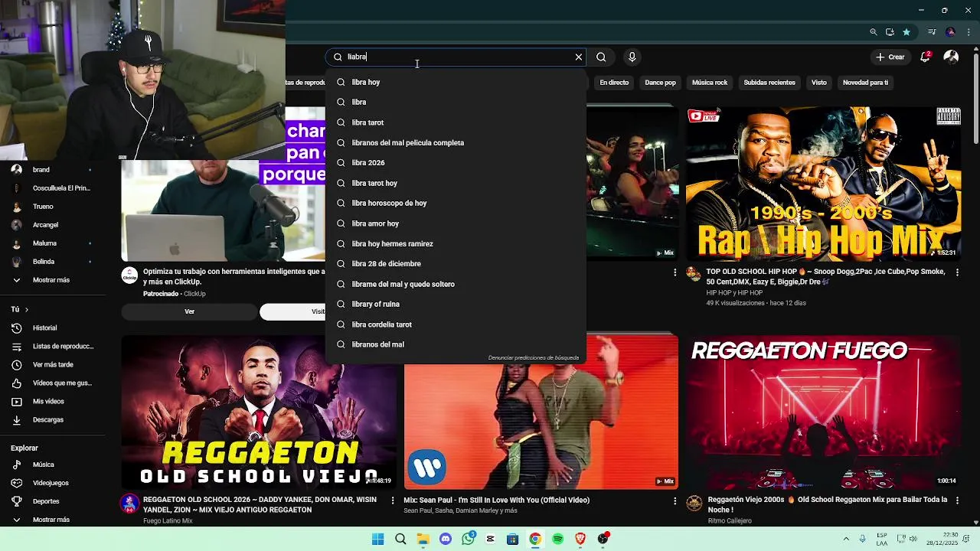980x551 pixels.
Task: Open the Chrome profile avatar
Action: [950, 32]
